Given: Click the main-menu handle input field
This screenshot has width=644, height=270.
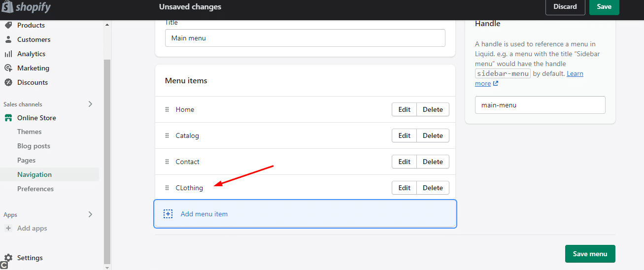Looking at the screenshot, I should tap(540, 105).
